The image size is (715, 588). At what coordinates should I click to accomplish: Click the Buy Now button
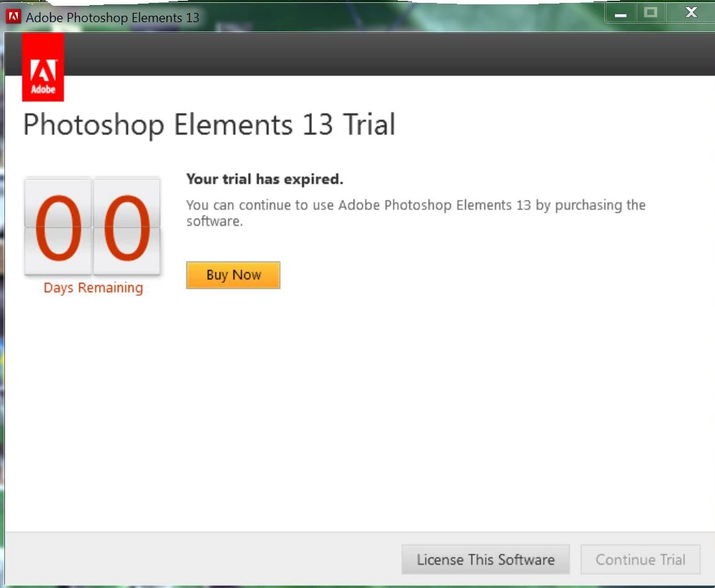point(233,275)
